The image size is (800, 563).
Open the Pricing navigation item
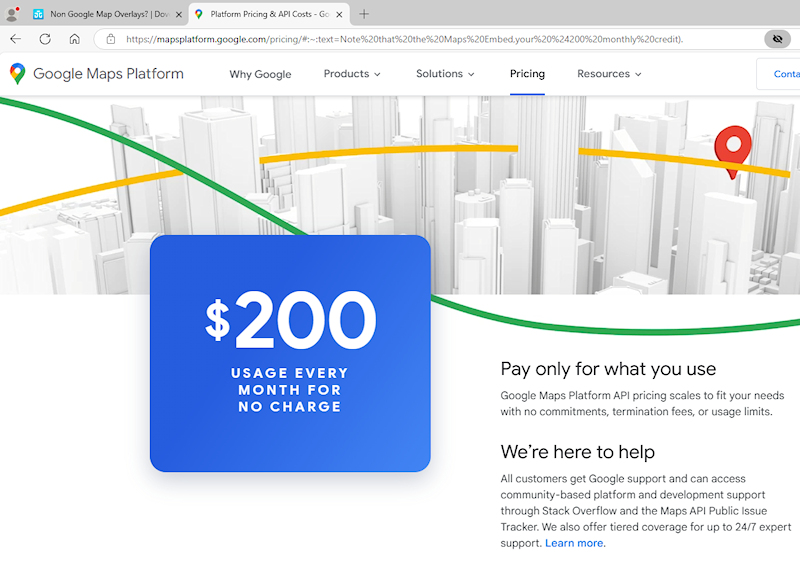tap(527, 74)
